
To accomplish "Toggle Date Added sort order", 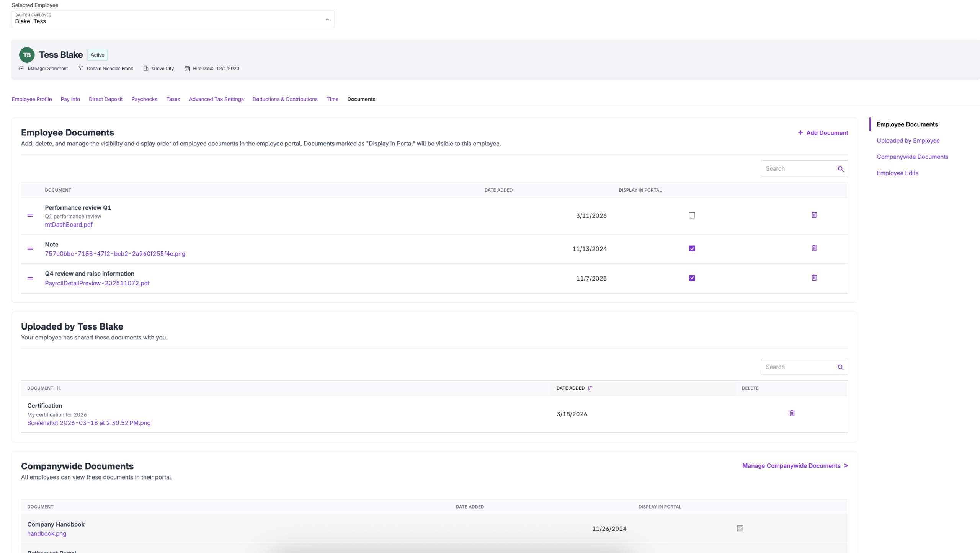I will point(590,388).
